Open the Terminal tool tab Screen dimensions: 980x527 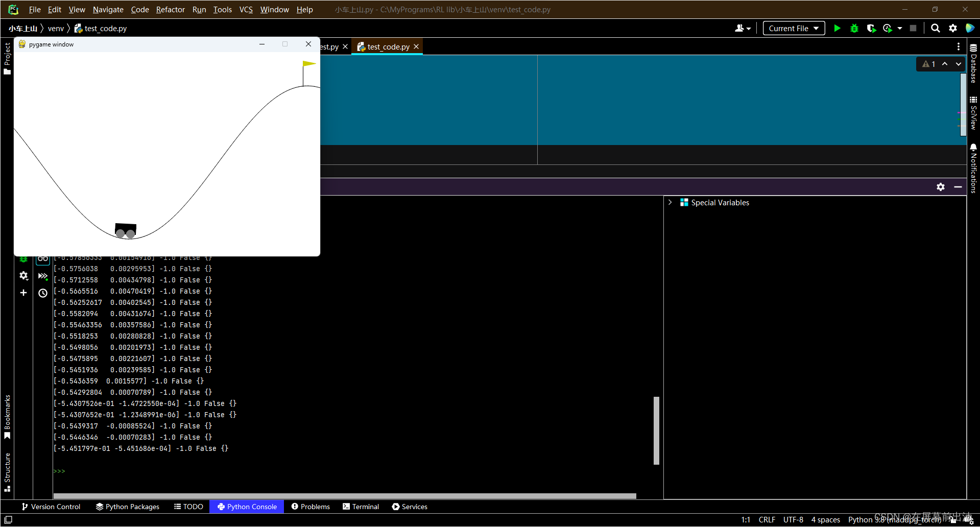click(361, 507)
